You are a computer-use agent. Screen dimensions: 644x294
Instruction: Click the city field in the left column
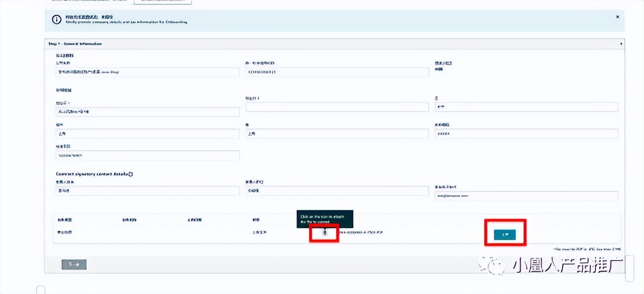pyautogui.click(x=147, y=134)
